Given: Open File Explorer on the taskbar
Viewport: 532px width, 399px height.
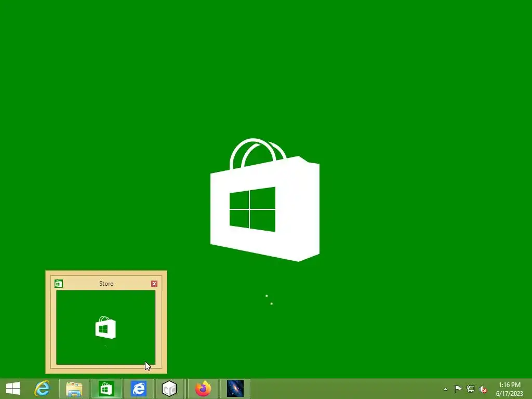Looking at the screenshot, I should (x=74, y=389).
